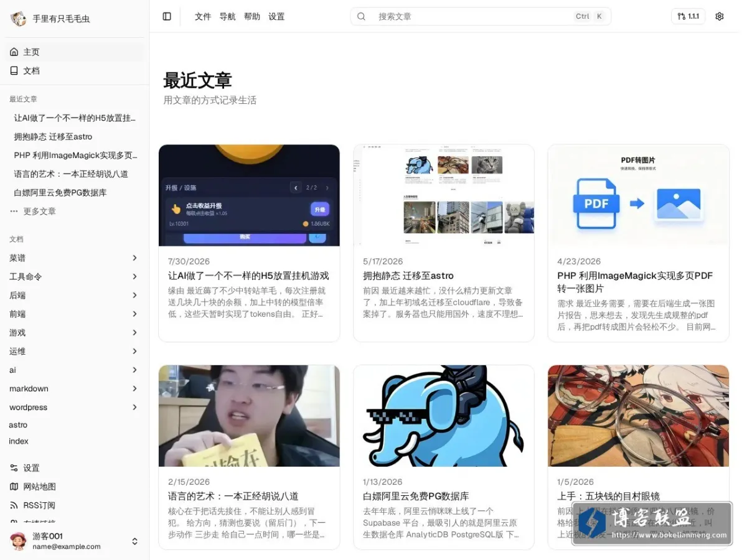This screenshot has height=560, width=747.
Task: Expand the 运维 folder chevron
Action: click(x=134, y=351)
